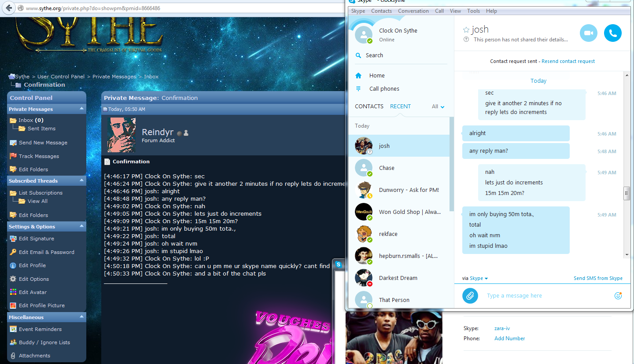Screen dimensions: 634x364
Task: Click the Edit Options gear icon
Action: [x=13, y=279]
